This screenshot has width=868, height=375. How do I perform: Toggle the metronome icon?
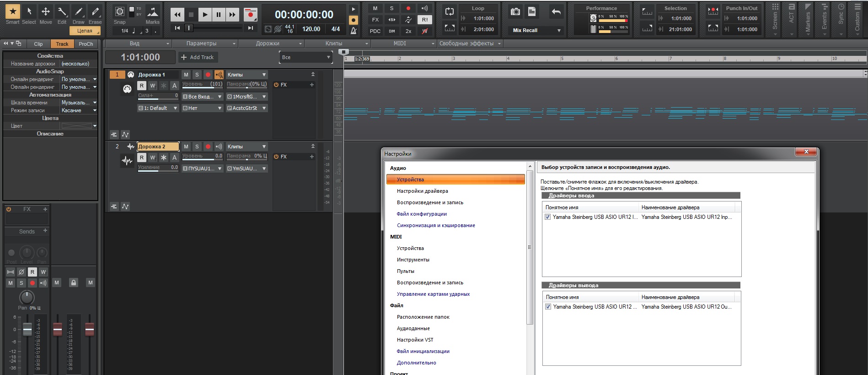(x=354, y=31)
